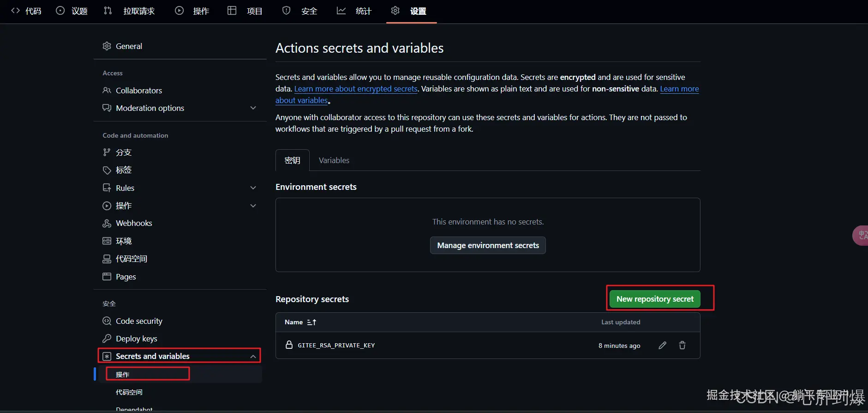This screenshot has height=413, width=868.
Task: Open the 项目 tab in top navigation
Action: coord(245,11)
